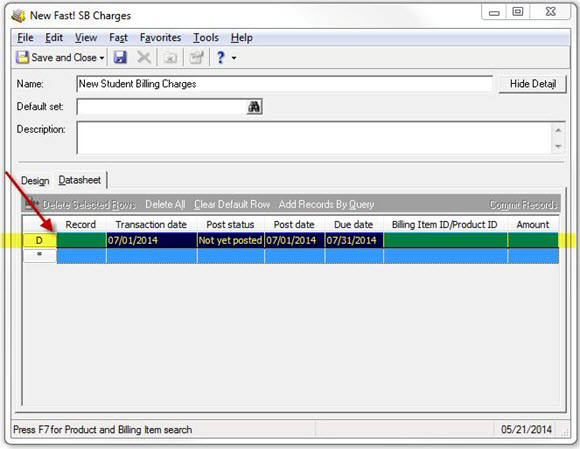Click the greyed-out properties icon in toolbar
580x449 pixels.
click(x=196, y=57)
